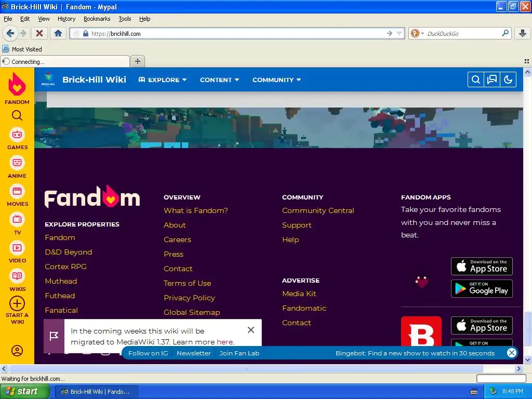This screenshot has height=399, width=532.
Task: Select the Connecting... browser tab
Action: 65,61
